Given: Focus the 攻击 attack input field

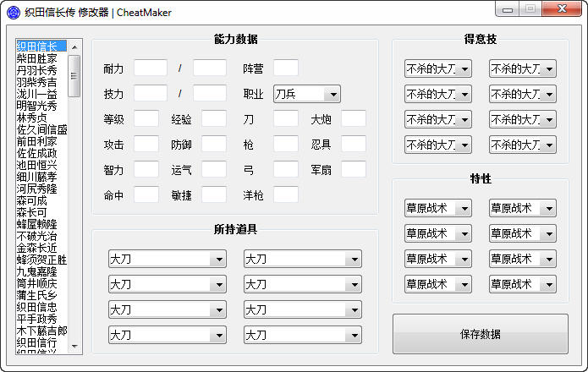Looking at the screenshot, I should 146,145.
